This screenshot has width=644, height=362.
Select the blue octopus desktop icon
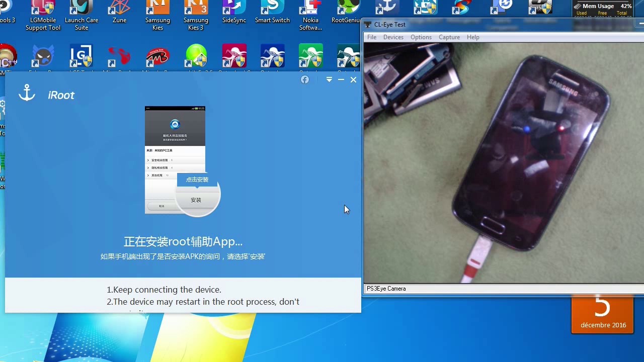point(272,56)
